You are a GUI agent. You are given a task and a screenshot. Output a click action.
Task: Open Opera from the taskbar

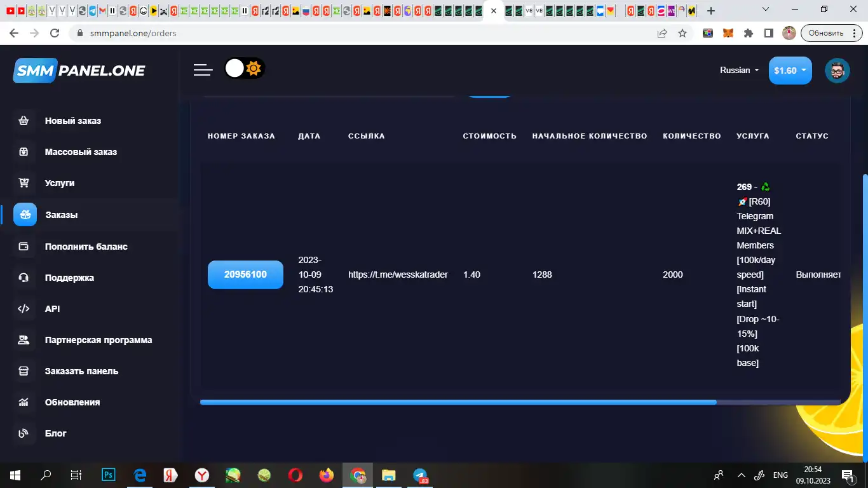click(x=295, y=475)
